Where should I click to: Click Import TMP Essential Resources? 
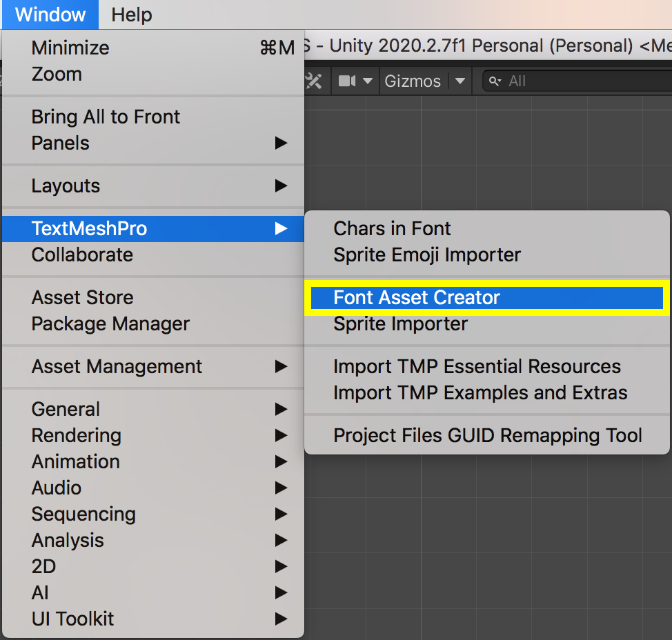pos(487,367)
